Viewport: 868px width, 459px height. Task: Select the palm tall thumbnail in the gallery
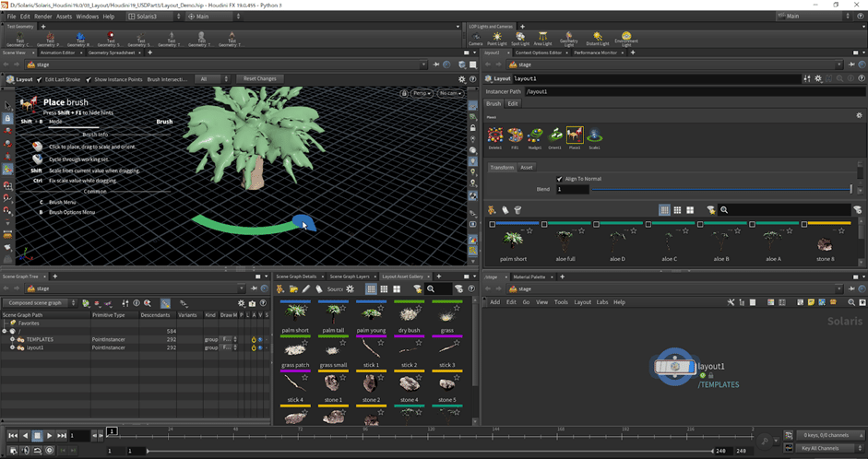(x=333, y=313)
